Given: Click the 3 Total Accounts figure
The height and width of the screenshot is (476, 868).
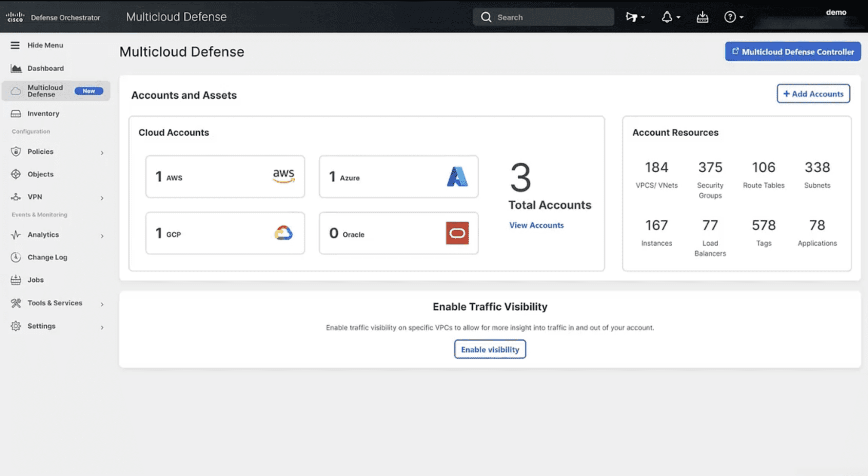Looking at the screenshot, I should coord(520,177).
